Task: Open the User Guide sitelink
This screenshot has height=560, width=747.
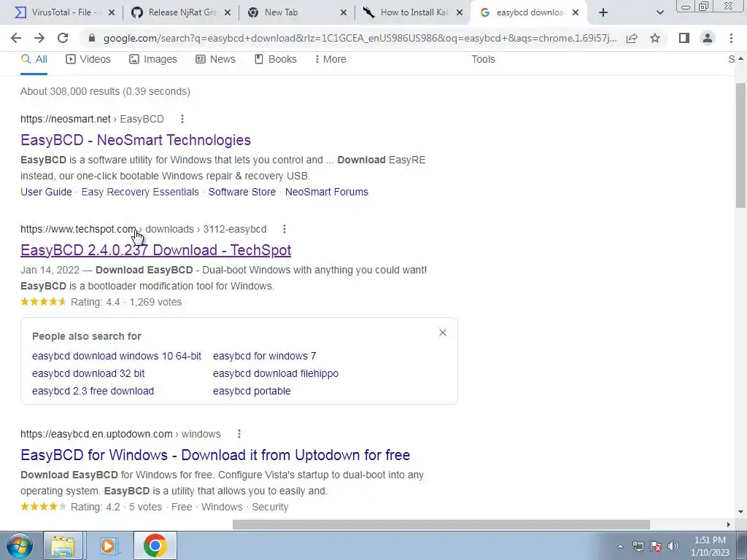Action: 46,192
